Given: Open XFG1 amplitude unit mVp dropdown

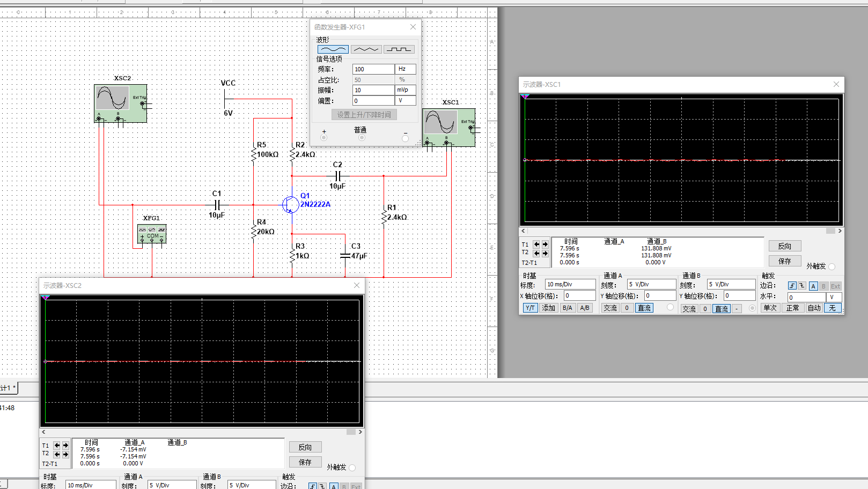Looking at the screenshot, I should tap(405, 90).
